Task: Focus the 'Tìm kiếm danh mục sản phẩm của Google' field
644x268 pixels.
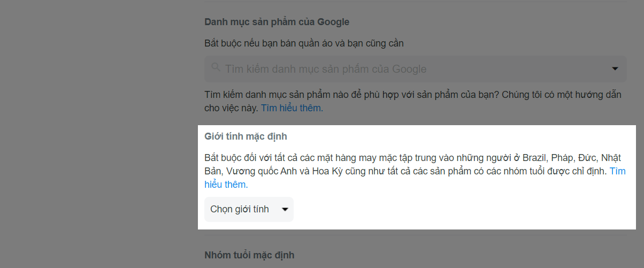Action: point(416,68)
